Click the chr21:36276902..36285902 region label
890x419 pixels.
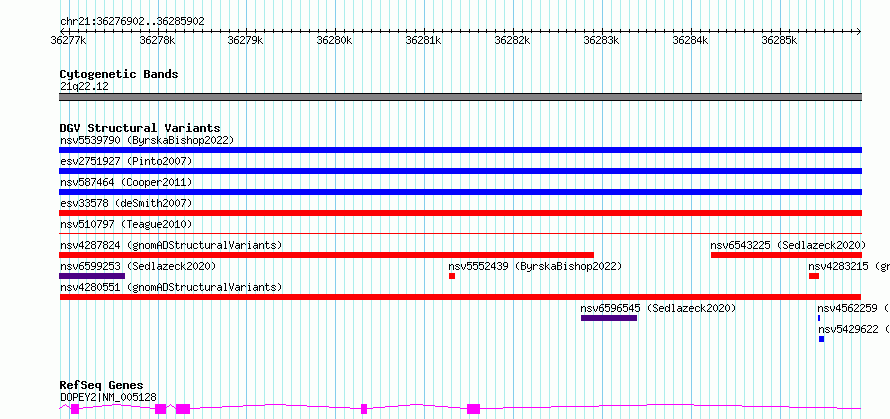pyautogui.click(x=132, y=22)
